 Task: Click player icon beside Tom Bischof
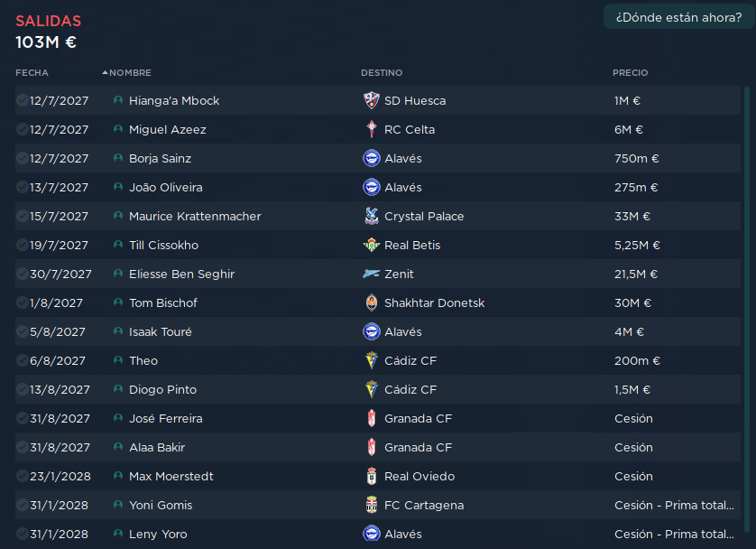(x=118, y=302)
